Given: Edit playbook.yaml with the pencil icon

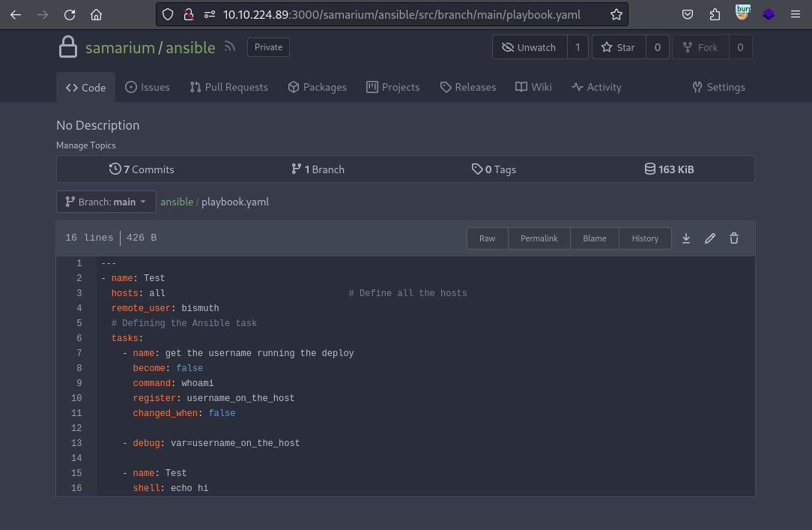Looking at the screenshot, I should coord(710,238).
